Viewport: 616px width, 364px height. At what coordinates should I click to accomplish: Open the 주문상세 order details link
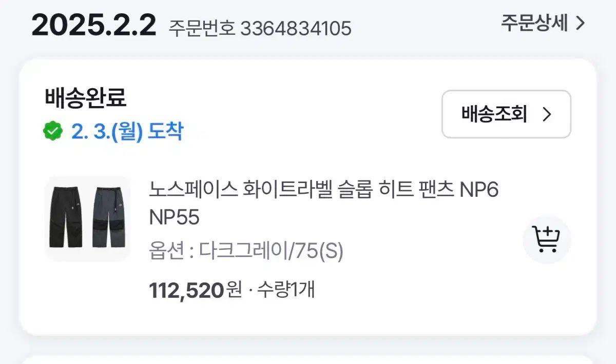pos(543,24)
